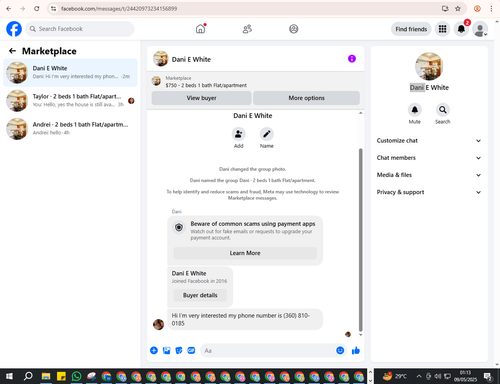Click the chat scrollbar thumb

tap(360, 240)
